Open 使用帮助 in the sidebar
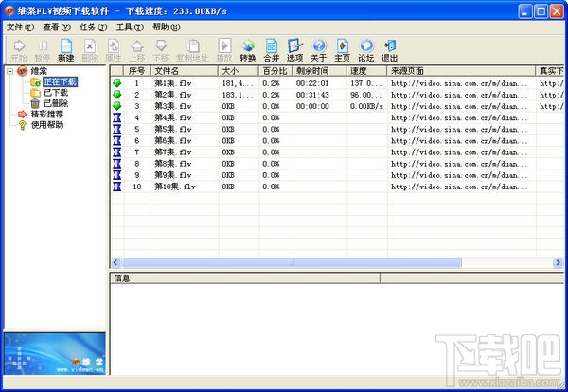 pyautogui.click(x=47, y=125)
